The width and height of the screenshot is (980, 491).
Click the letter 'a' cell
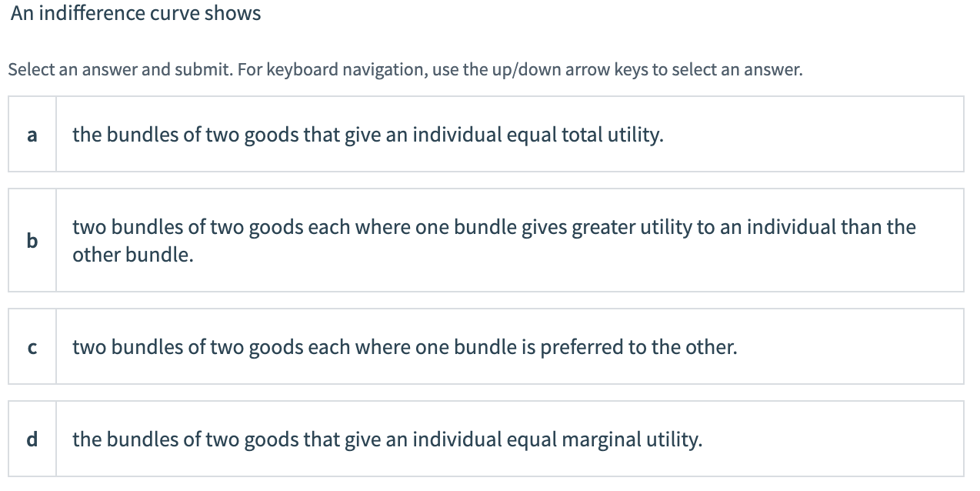[32, 134]
